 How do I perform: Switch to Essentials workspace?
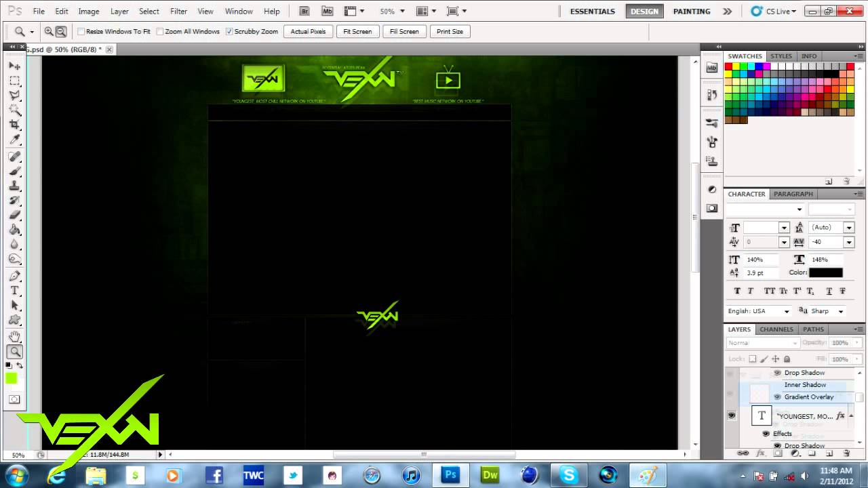[593, 11]
